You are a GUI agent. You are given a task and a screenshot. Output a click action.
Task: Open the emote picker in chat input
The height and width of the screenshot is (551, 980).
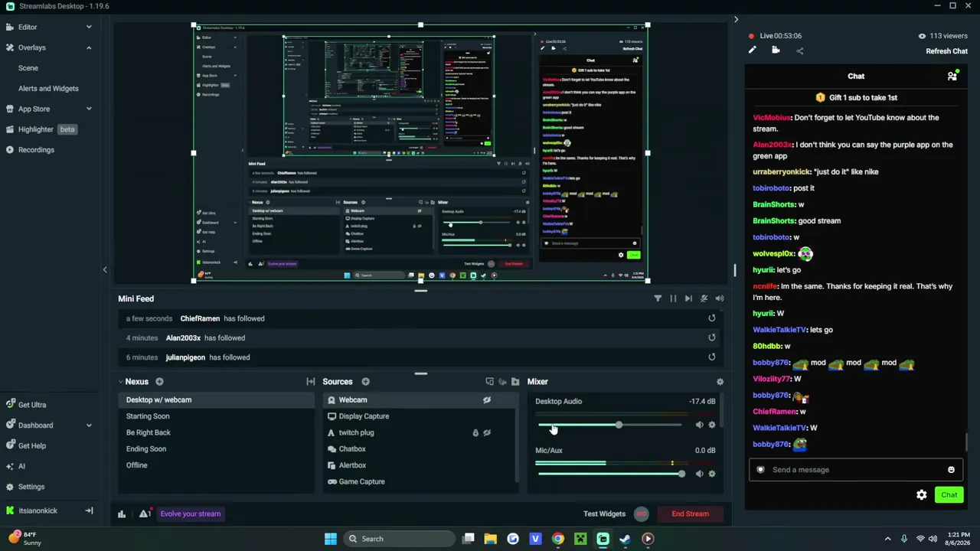[x=951, y=470]
